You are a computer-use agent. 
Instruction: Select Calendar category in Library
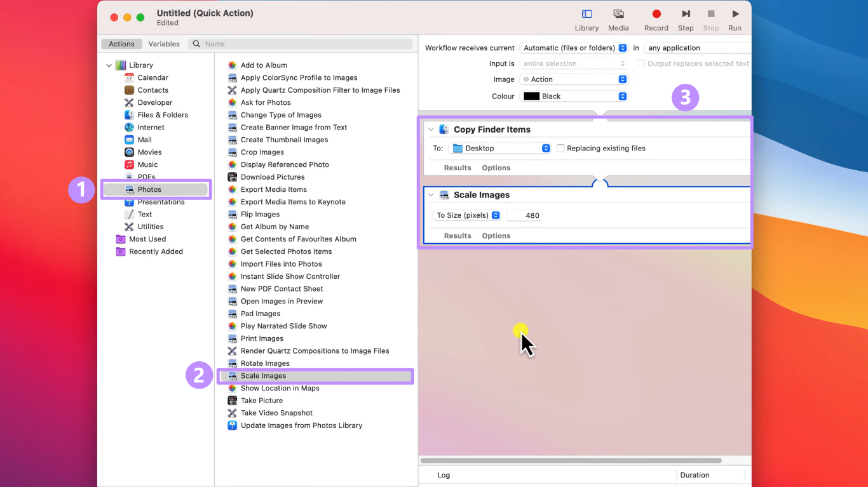click(x=153, y=77)
